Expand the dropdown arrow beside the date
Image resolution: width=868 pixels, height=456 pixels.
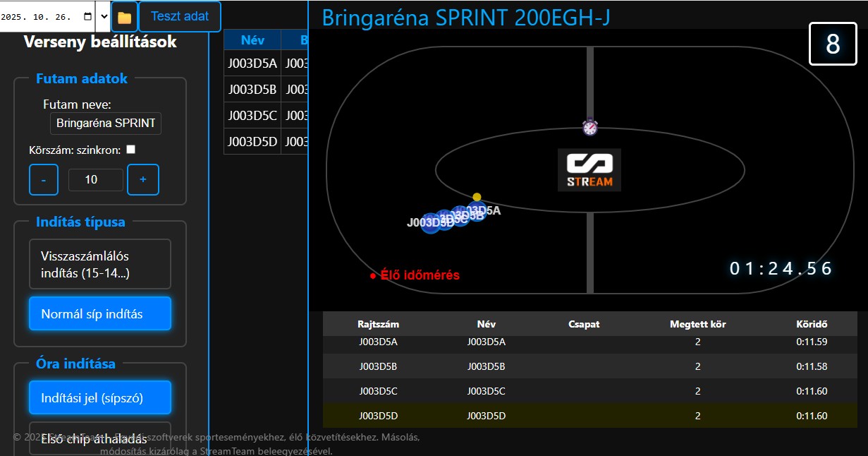pos(104,17)
